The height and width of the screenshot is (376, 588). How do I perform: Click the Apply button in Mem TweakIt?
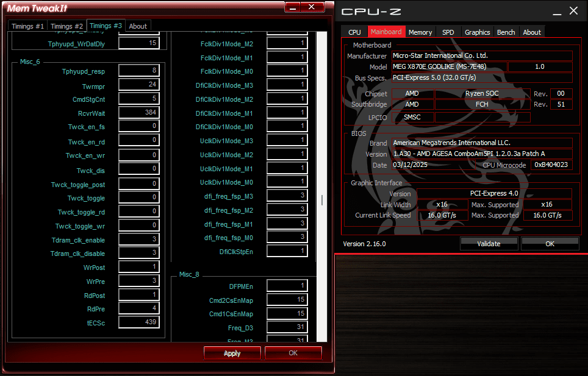232,353
